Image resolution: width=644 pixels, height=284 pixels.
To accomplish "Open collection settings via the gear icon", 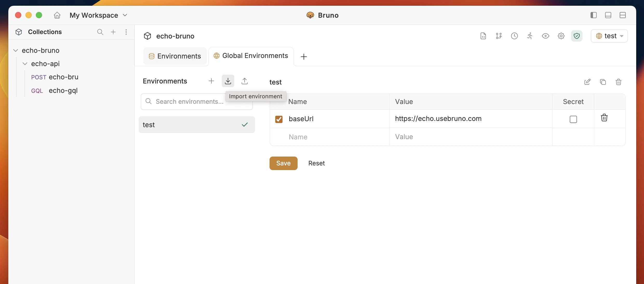I will pyautogui.click(x=561, y=36).
